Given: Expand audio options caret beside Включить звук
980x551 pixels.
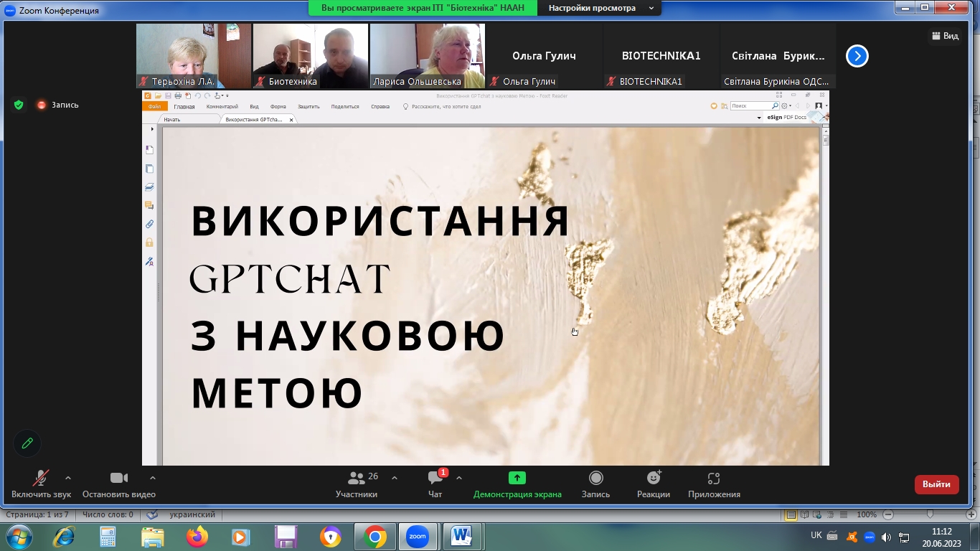Looking at the screenshot, I should point(68,478).
